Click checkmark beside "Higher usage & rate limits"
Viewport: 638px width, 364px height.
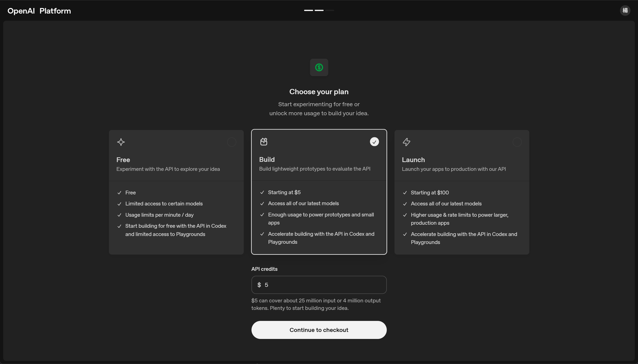[405, 215]
